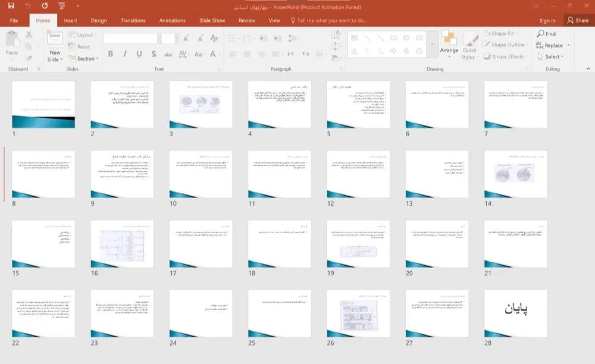Viewport: 595px width, 364px height.
Task: Open the Layout dropdown in Slides group
Action: 83,35
